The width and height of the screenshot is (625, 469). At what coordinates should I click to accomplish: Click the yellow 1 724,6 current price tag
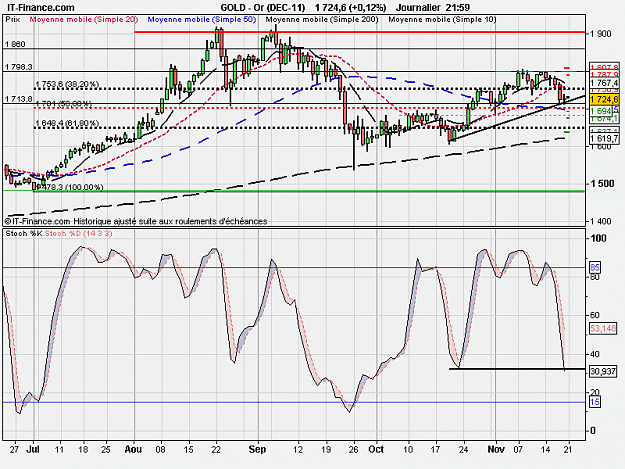coord(604,99)
